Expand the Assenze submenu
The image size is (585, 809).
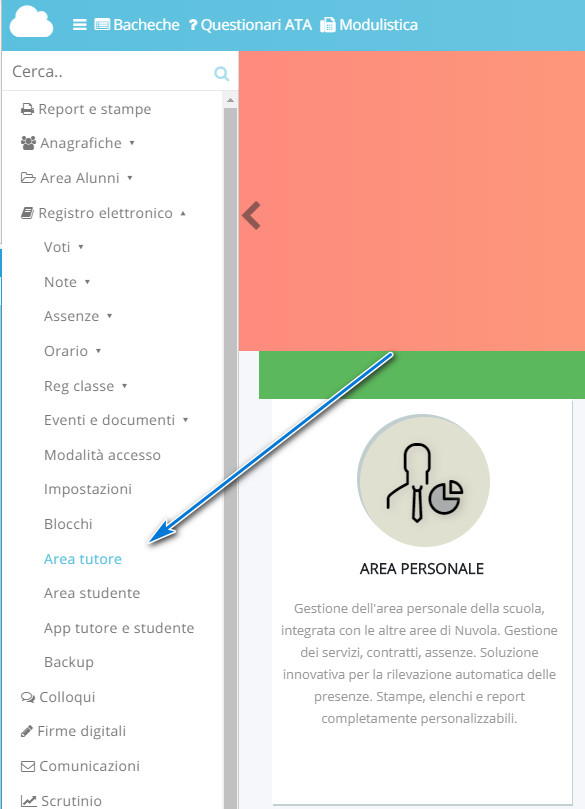click(78, 316)
